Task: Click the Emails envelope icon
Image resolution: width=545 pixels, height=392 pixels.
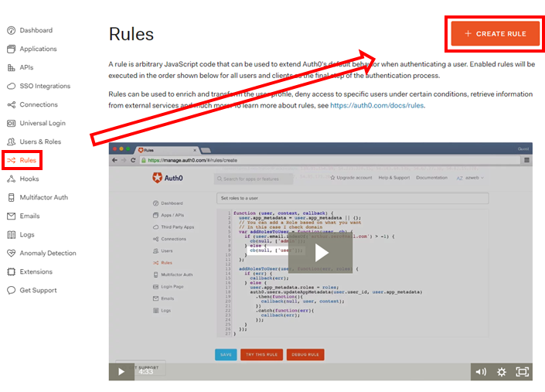Action: [11, 216]
